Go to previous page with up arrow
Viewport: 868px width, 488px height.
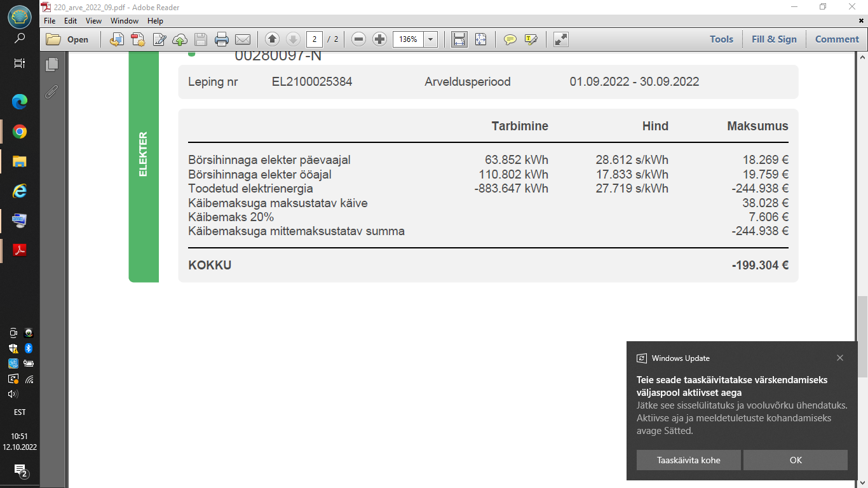(x=272, y=39)
